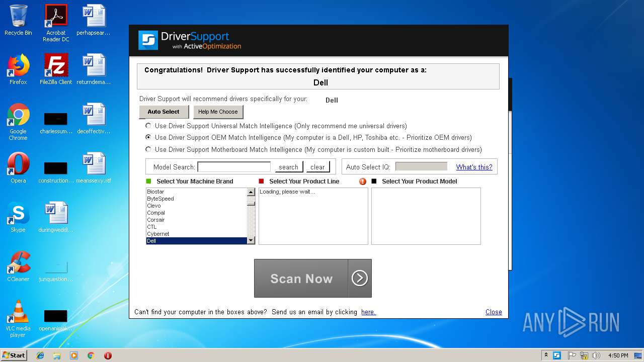Open Windows Explorer folder in taskbar
Image resolution: width=644 pixels, height=362 pixels.
pyautogui.click(x=57, y=355)
